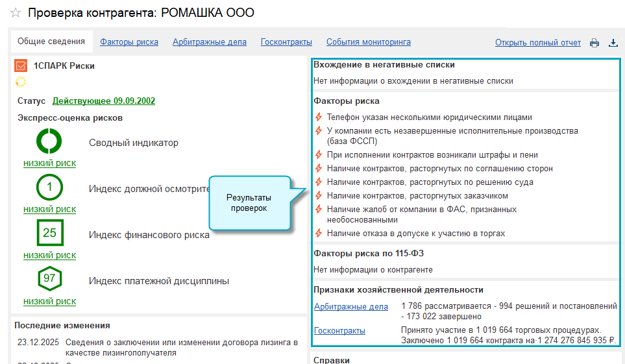This screenshot has height=364, width=625.
Task: Select the Общие сведения tab
Action: tap(51, 42)
